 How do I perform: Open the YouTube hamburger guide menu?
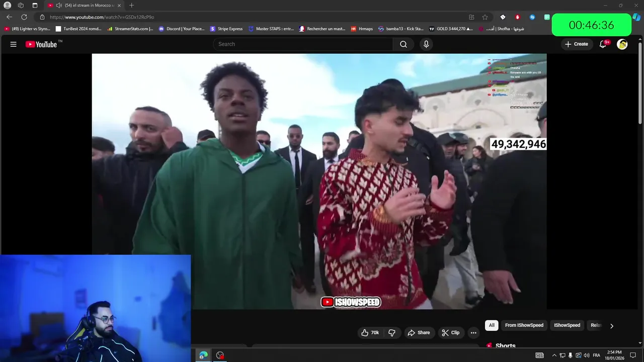(x=14, y=44)
